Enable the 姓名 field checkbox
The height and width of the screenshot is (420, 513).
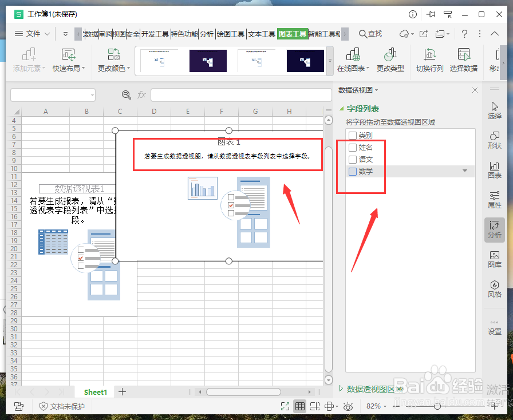353,147
